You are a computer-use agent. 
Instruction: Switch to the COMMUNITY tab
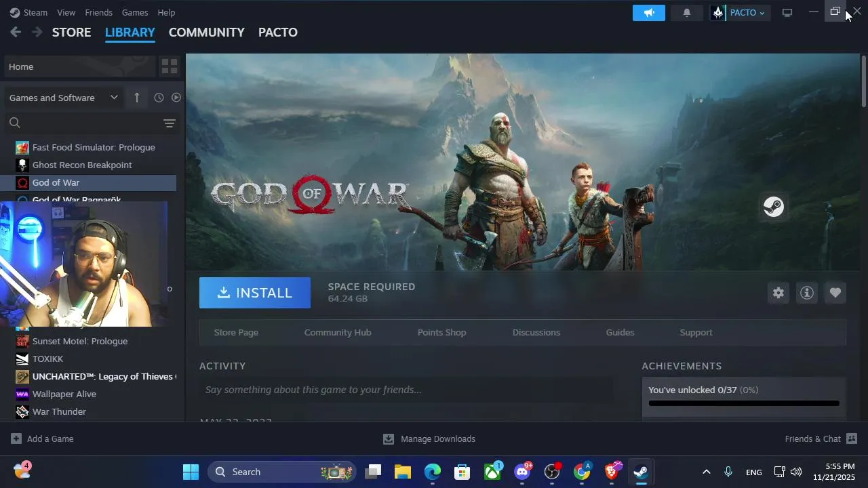coord(207,32)
